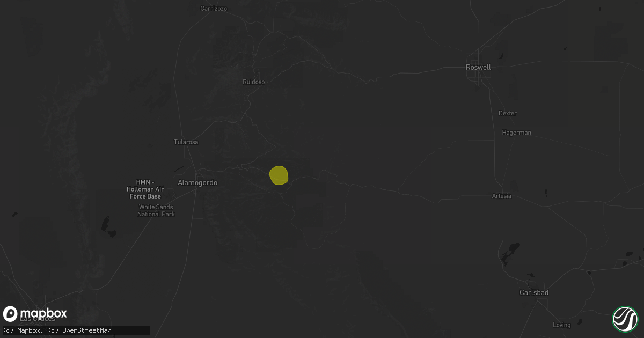The image size is (644, 338).
Task: Click the green circular logo icon
Action: [625, 319]
